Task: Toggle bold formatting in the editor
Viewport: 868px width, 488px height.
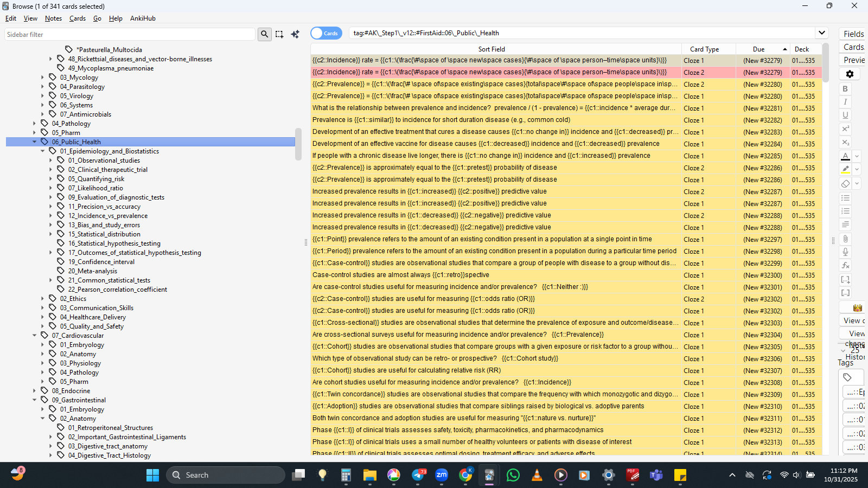Action: (845, 89)
